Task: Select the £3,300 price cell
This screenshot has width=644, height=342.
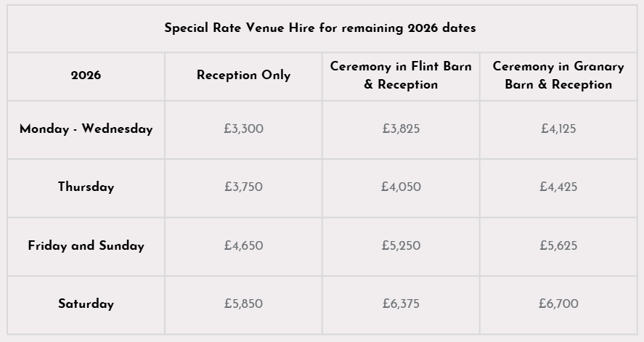Action: point(243,129)
